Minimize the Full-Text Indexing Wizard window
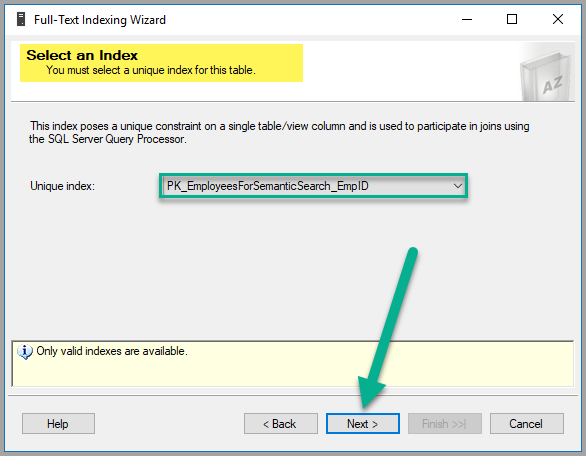The image size is (586, 456). tap(467, 19)
